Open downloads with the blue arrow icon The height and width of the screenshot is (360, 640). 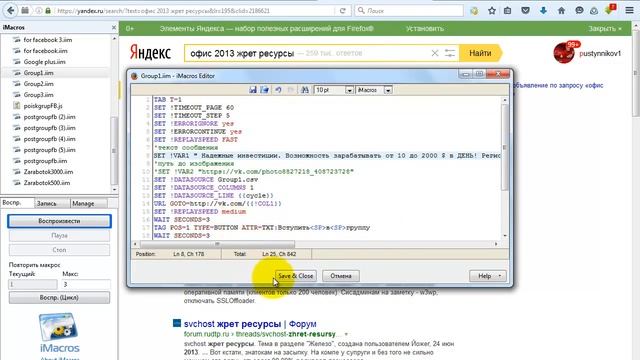click(x=543, y=11)
